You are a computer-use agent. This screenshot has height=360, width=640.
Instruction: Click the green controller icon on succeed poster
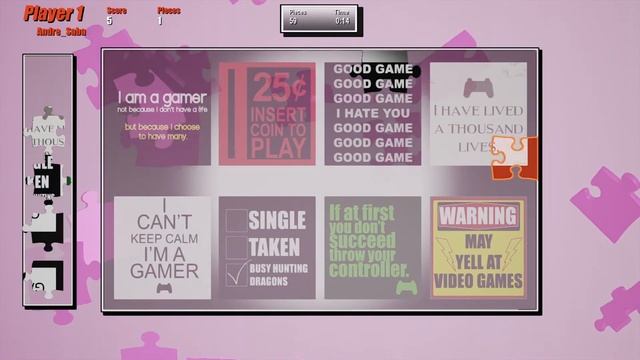(x=406, y=287)
